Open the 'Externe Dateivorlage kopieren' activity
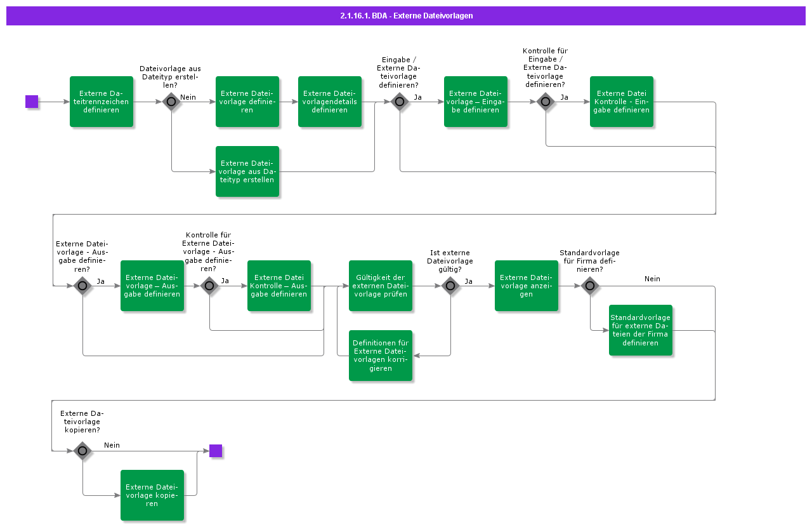The height and width of the screenshot is (527, 812). coord(152,495)
